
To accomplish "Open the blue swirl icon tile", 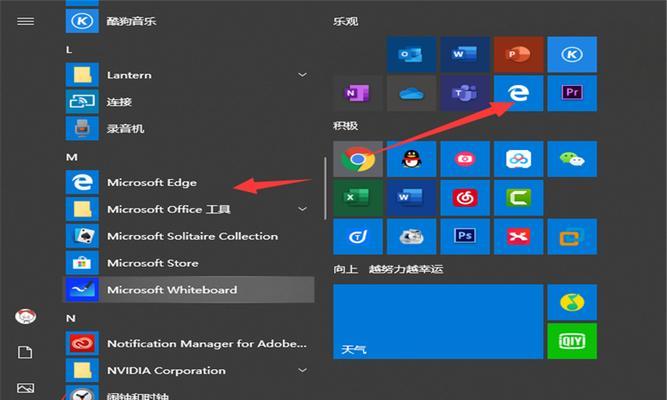I will pos(357,237).
